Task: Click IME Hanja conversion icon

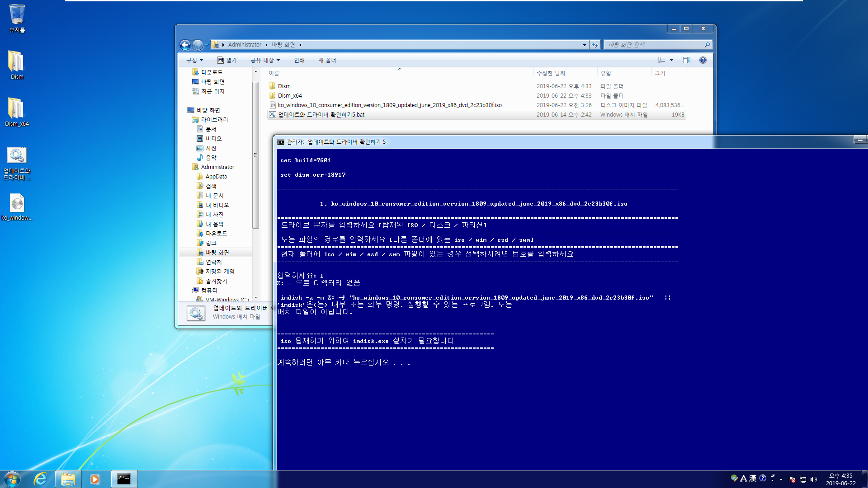Action: tap(753, 478)
